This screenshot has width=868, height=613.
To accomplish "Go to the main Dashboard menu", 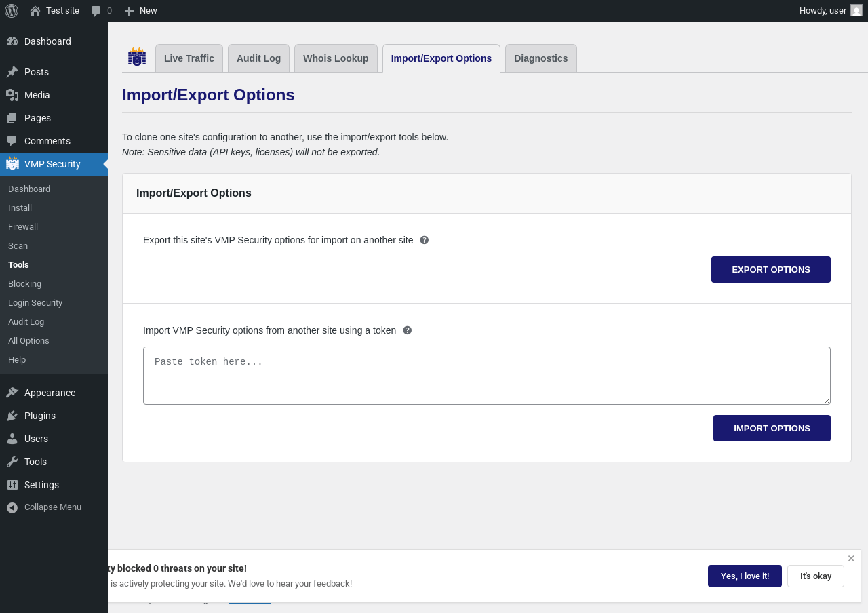I will click(54, 41).
